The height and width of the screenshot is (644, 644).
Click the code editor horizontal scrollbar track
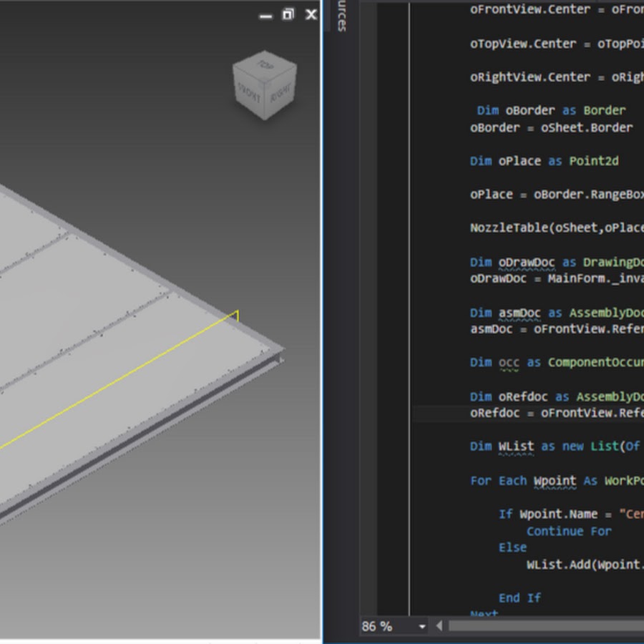(546, 626)
